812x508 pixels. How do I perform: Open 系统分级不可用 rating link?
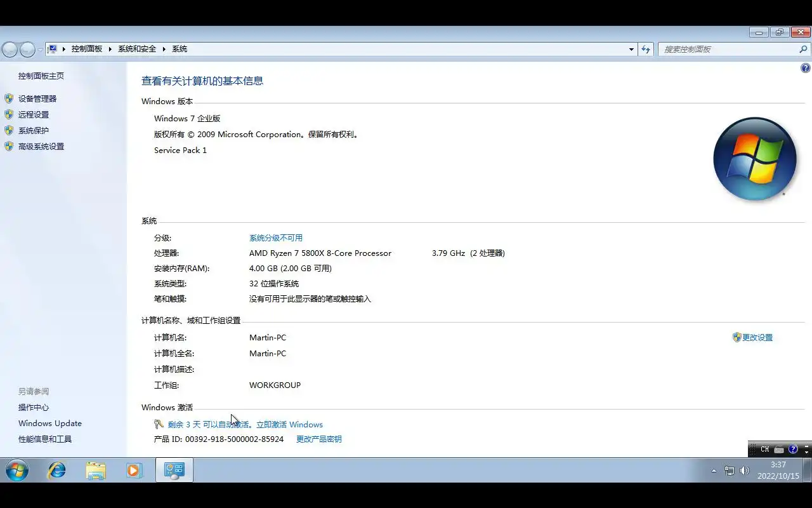pos(276,237)
